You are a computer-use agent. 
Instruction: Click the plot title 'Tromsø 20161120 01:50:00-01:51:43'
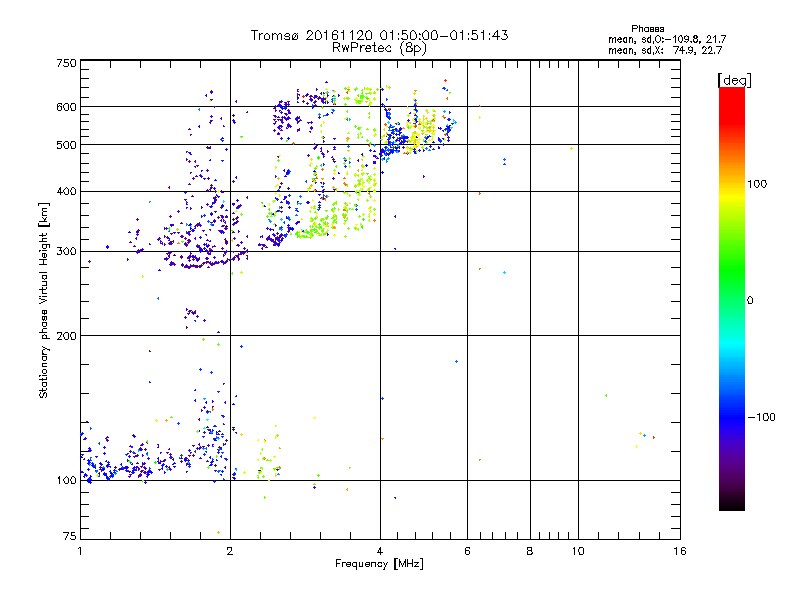(379, 35)
